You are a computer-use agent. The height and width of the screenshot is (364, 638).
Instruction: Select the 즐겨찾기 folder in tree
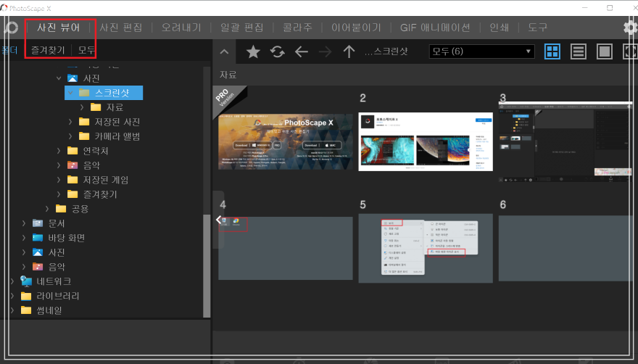[92, 194]
